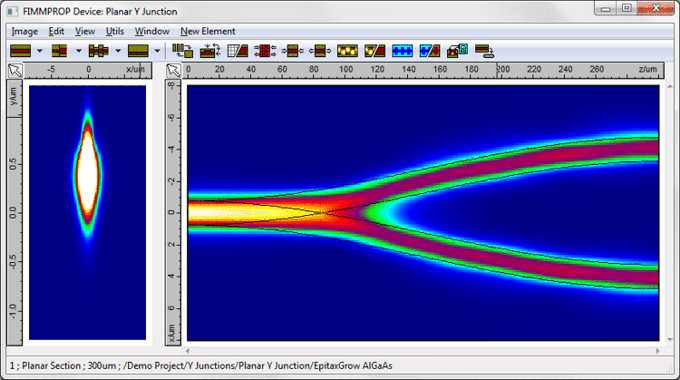Click the yellow circles mode profile icon

point(347,51)
